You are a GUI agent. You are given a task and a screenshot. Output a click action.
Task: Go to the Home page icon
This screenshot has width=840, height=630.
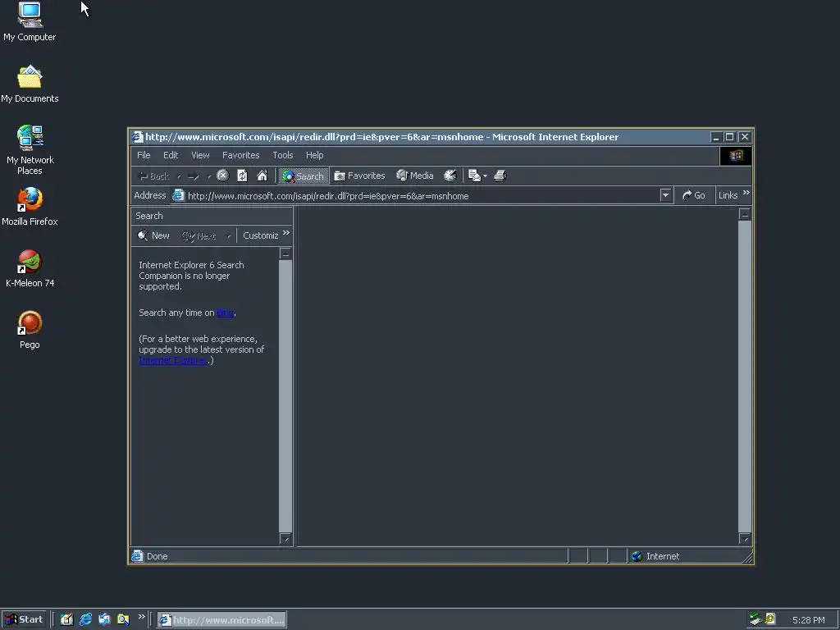click(262, 176)
